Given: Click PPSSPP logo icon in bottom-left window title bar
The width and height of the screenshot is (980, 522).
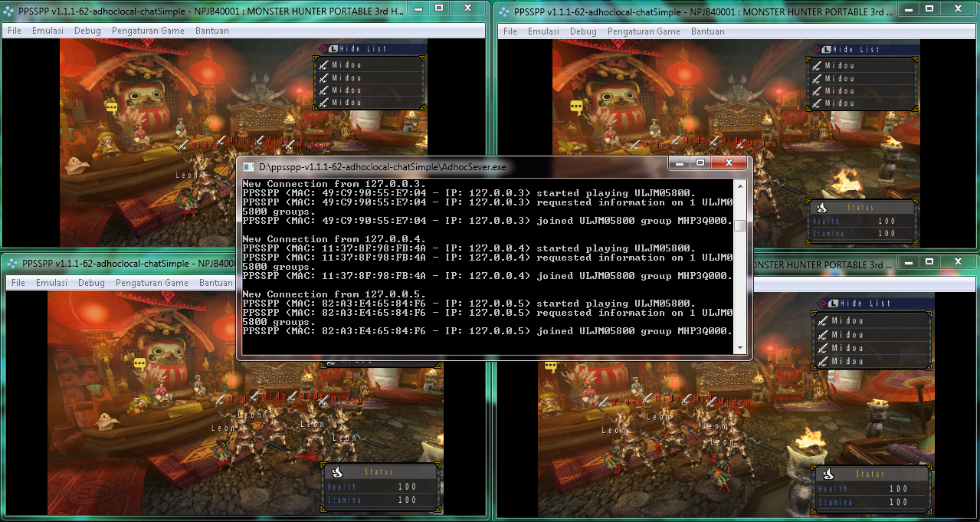Looking at the screenshot, I should click(x=11, y=263).
